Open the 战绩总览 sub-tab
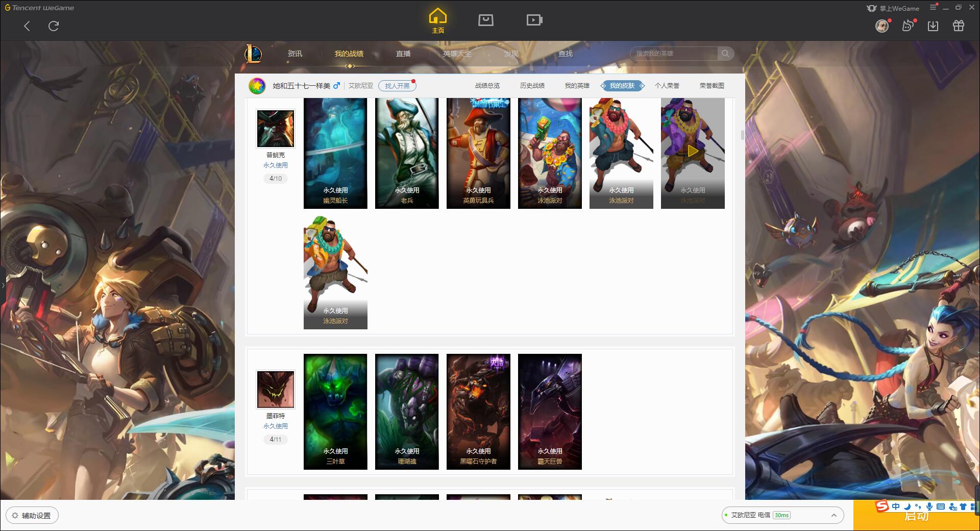This screenshot has height=531, width=980. pyautogui.click(x=487, y=86)
